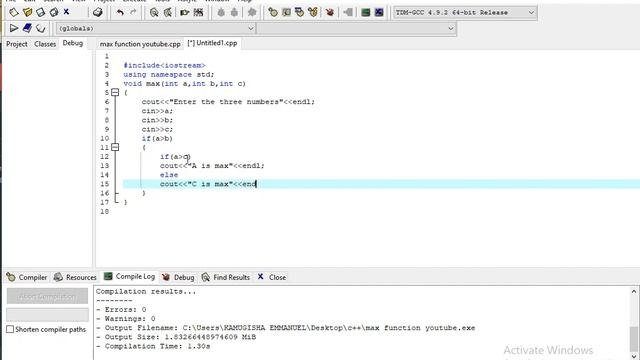Toggle bookmark with the blue book icon
This screenshot has height=360, width=640.
click(x=27, y=28)
